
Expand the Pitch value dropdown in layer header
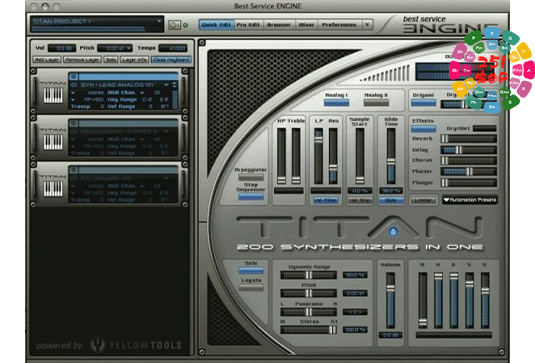115,48
